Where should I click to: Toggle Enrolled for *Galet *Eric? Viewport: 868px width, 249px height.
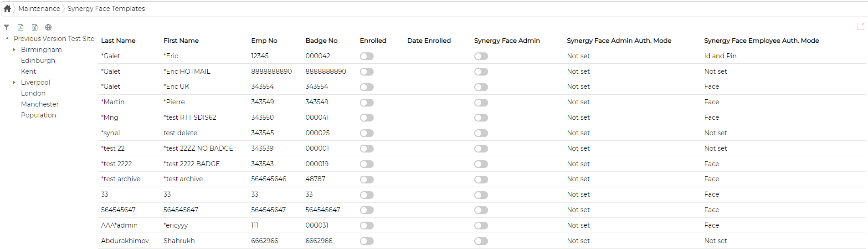367,56
